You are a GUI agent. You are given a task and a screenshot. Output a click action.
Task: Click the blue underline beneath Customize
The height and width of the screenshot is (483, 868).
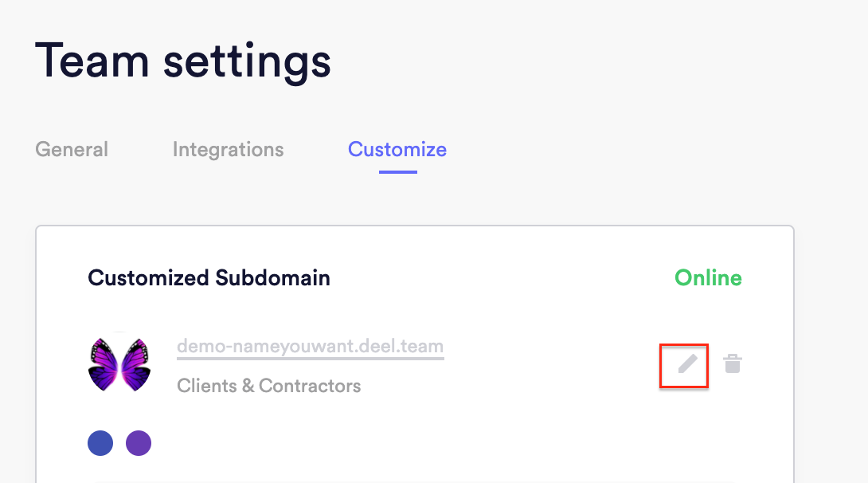[398, 172]
